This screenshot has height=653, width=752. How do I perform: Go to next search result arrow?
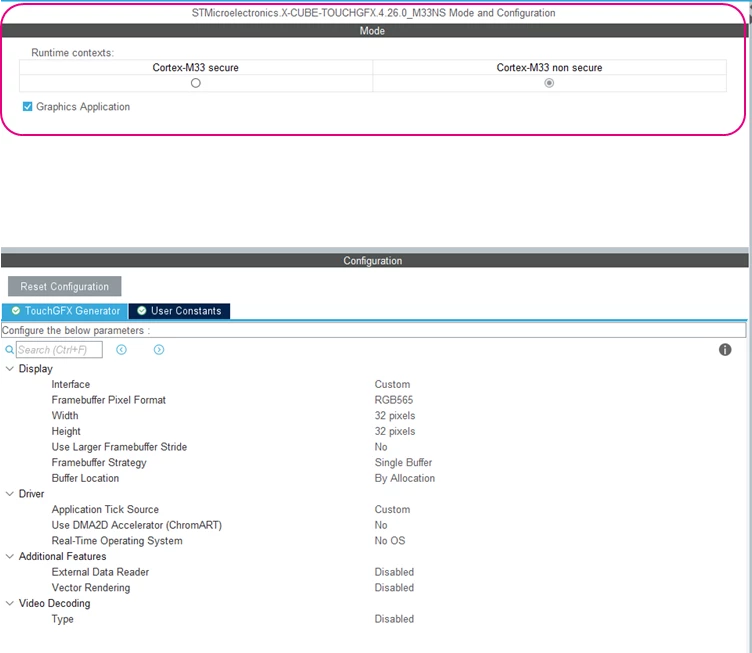pyautogui.click(x=159, y=350)
